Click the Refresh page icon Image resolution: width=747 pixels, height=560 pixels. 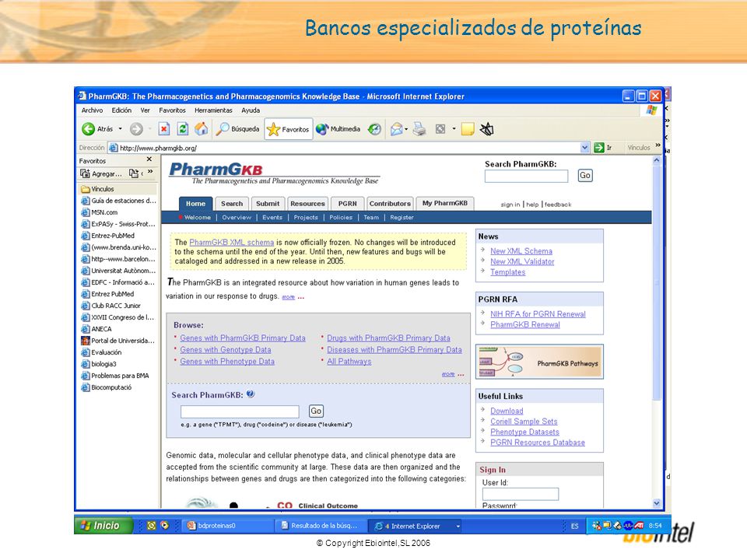pos(182,129)
